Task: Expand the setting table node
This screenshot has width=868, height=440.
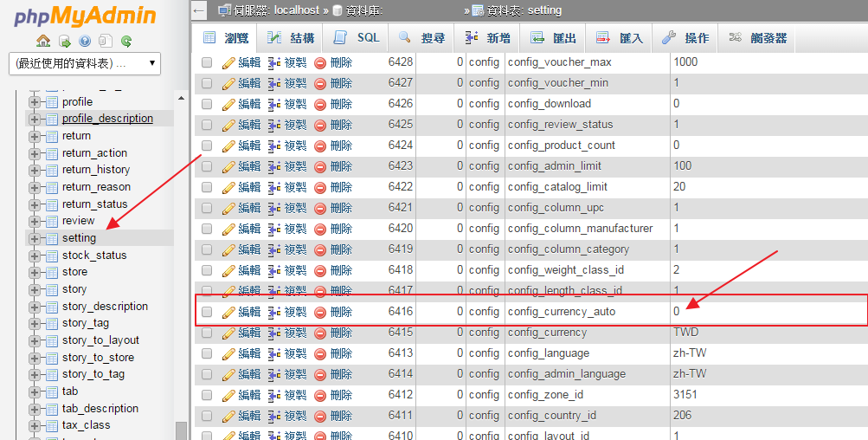Action: [x=35, y=239]
